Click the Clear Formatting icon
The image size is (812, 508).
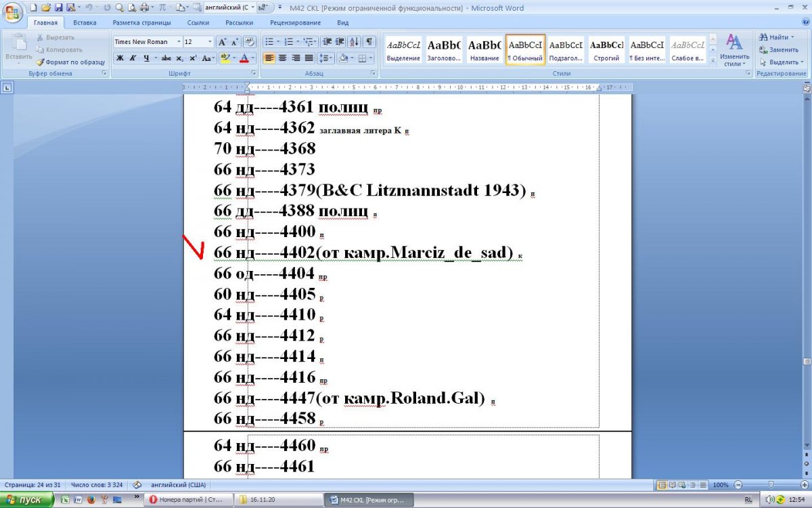pyautogui.click(x=249, y=42)
